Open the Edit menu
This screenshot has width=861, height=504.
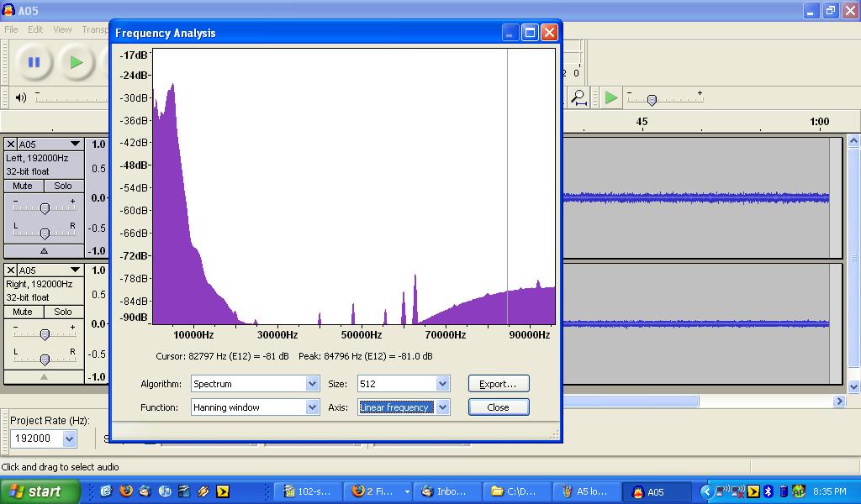[35, 29]
